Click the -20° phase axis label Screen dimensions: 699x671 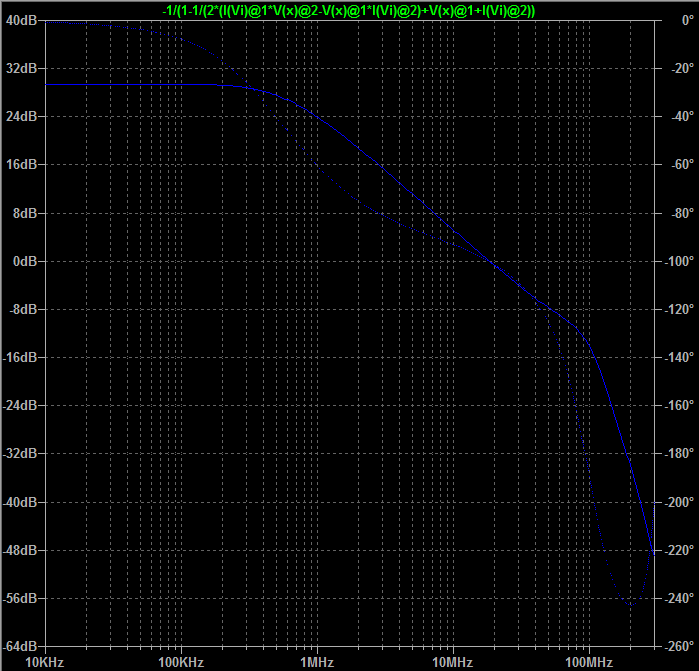click(x=683, y=68)
